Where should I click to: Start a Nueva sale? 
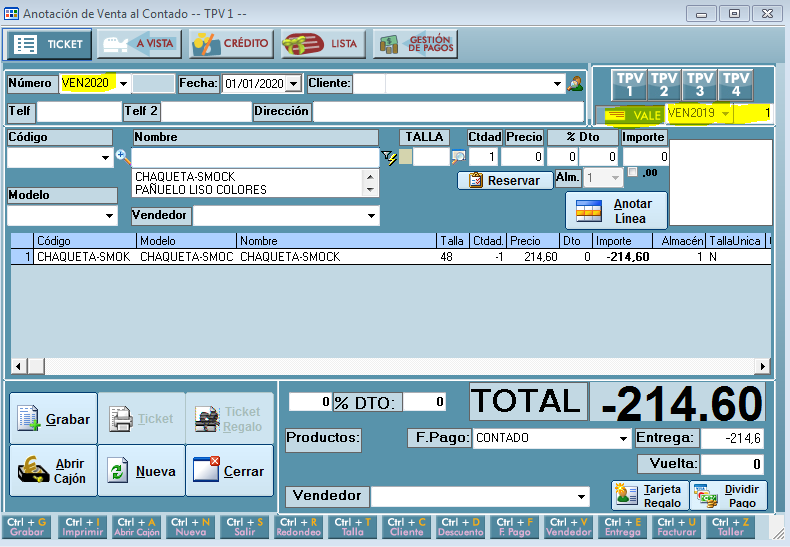click(142, 471)
